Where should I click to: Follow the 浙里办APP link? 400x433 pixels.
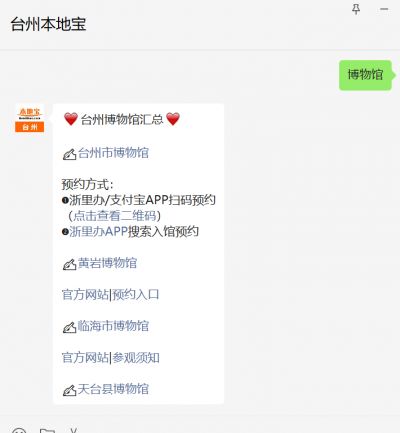click(97, 231)
